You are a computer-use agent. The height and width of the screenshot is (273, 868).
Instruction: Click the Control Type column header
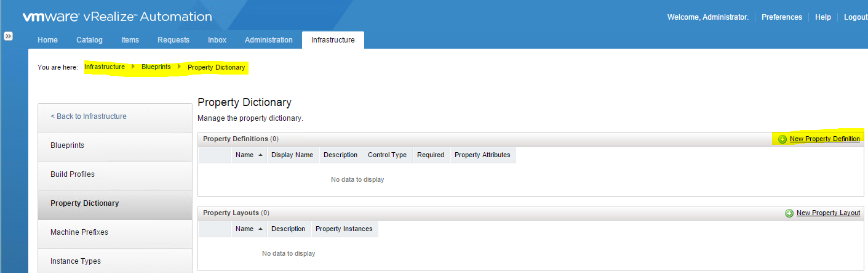click(x=387, y=155)
